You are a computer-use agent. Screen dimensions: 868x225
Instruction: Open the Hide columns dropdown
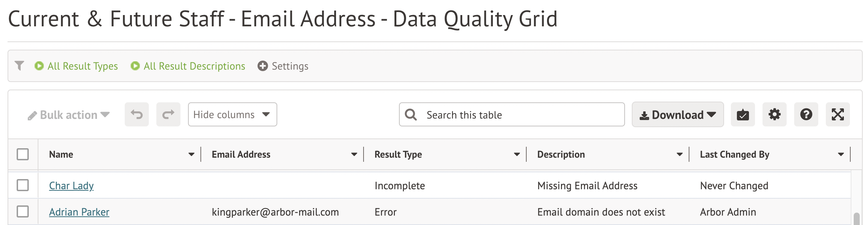pyautogui.click(x=232, y=114)
